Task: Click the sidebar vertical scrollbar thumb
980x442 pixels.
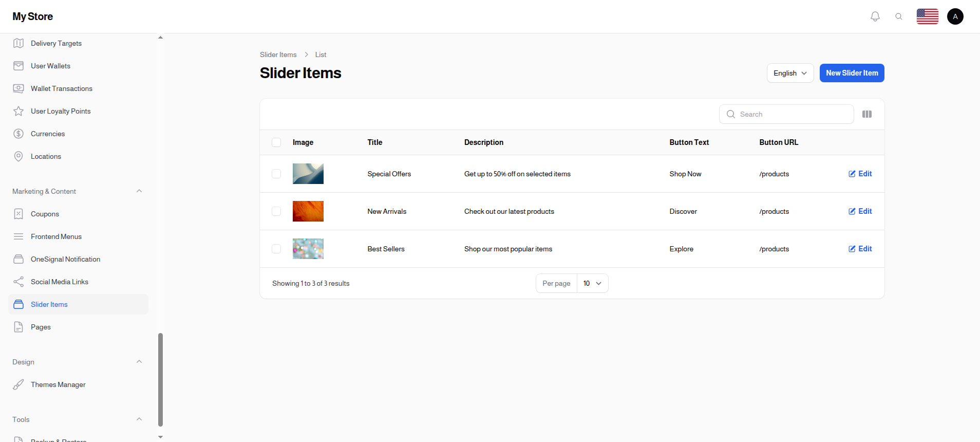Action: (160, 380)
